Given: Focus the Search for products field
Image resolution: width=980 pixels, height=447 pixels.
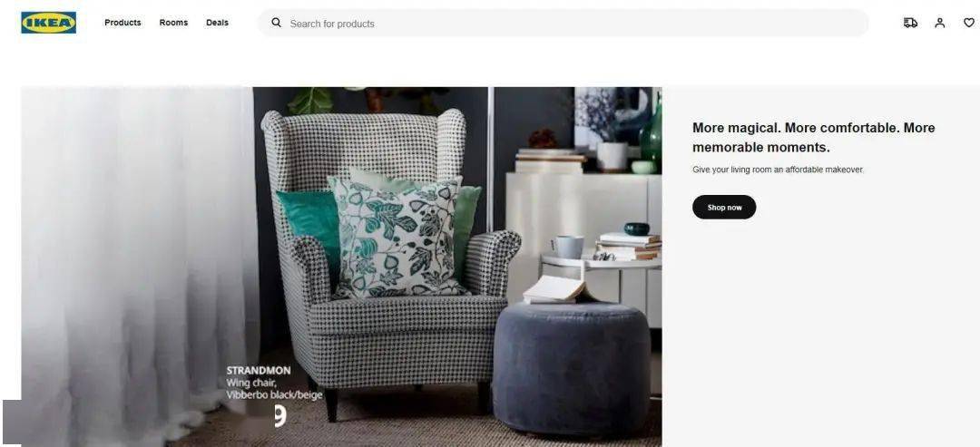Looking at the screenshot, I should (563, 23).
